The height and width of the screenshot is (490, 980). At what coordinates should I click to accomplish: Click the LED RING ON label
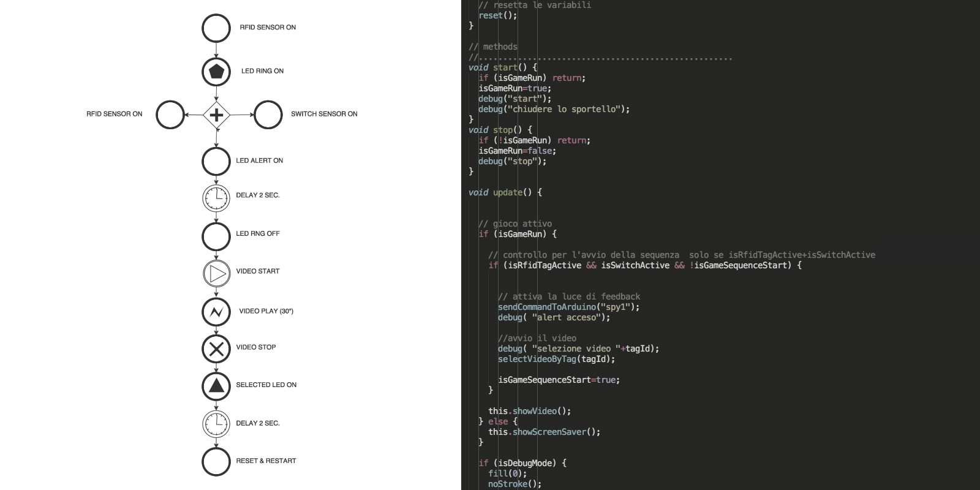pos(262,71)
